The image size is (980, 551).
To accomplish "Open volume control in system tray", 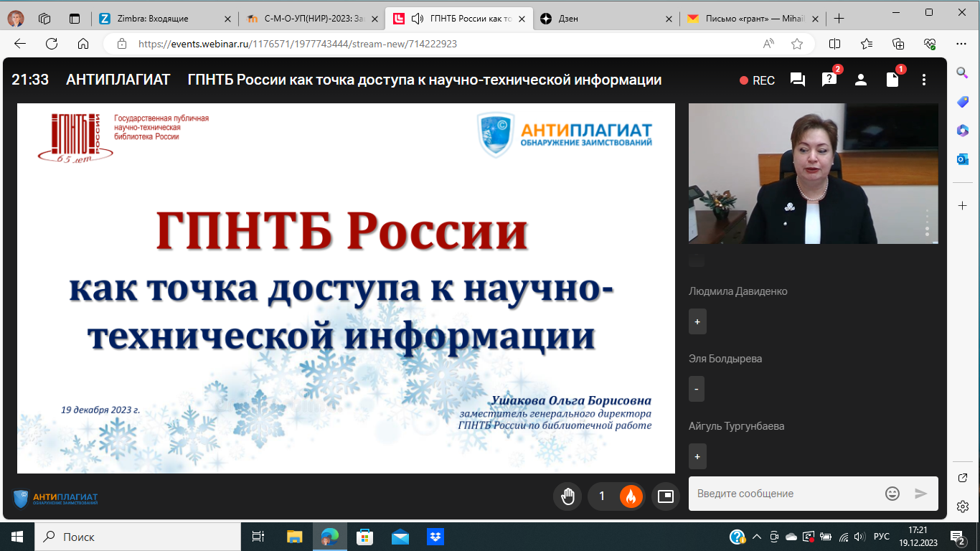I will point(860,537).
